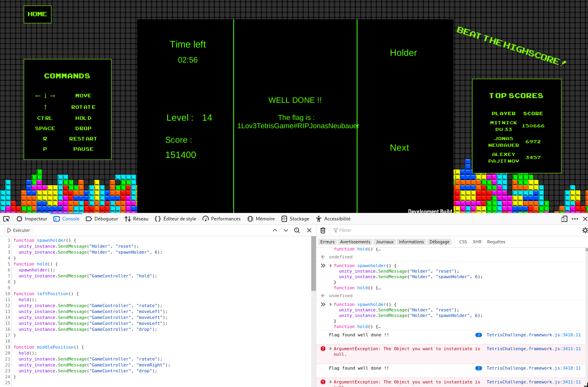Open framework.js:3418:11 link of first Flag found
Image resolution: width=588 pixels, height=387 pixels.
pyautogui.click(x=533, y=335)
